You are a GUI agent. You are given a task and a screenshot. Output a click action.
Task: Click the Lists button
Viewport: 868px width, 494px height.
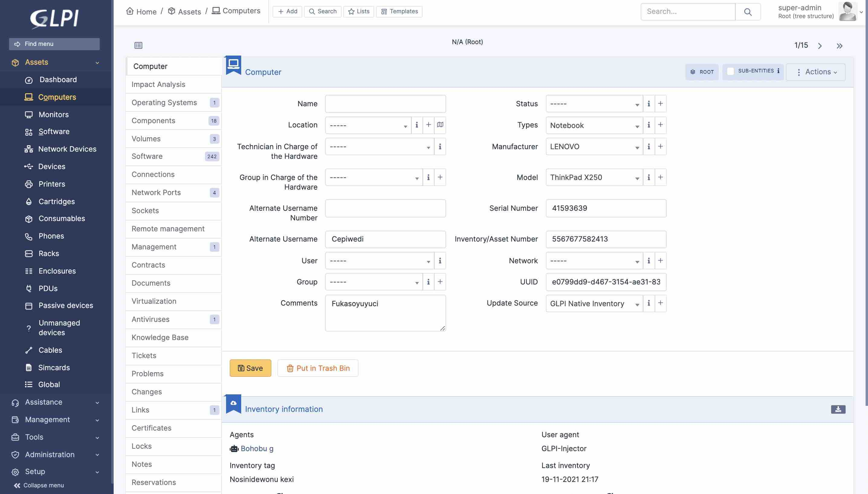(359, 11)
